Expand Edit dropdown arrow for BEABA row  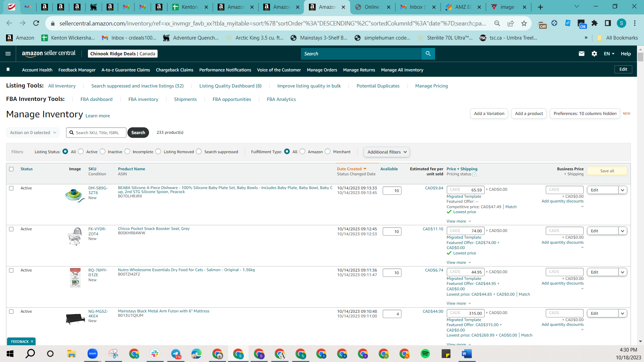click(x=623, y=190)
